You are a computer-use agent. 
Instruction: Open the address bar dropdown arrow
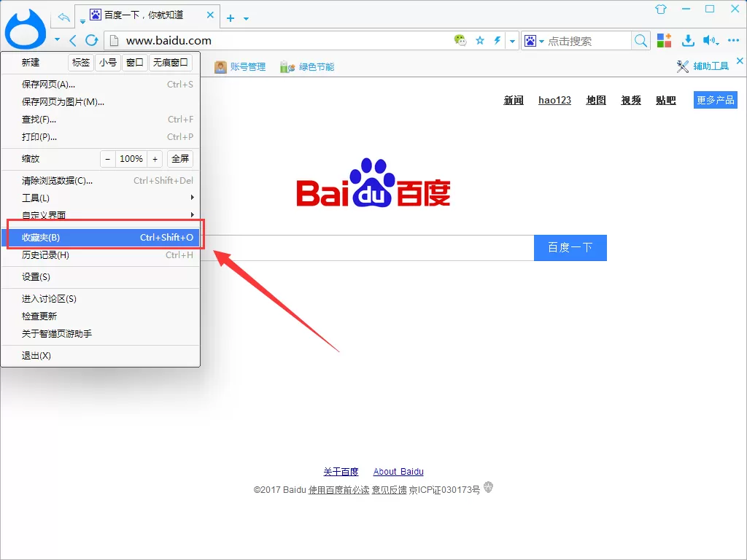point(512,41)
